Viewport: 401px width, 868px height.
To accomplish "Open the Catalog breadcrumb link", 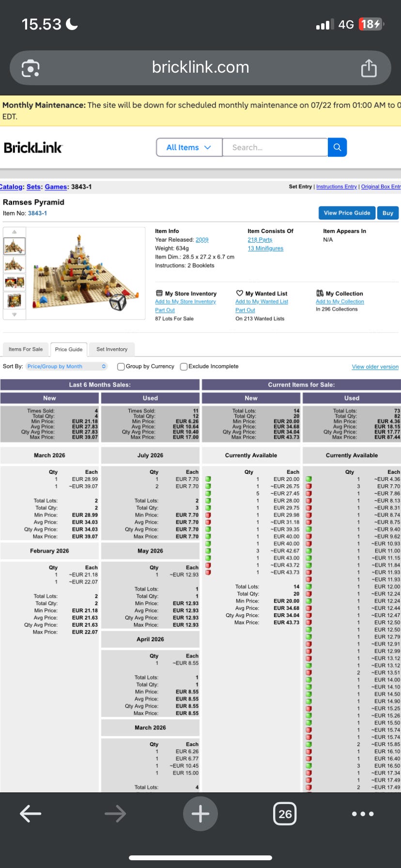I will [x=11, y=186].
